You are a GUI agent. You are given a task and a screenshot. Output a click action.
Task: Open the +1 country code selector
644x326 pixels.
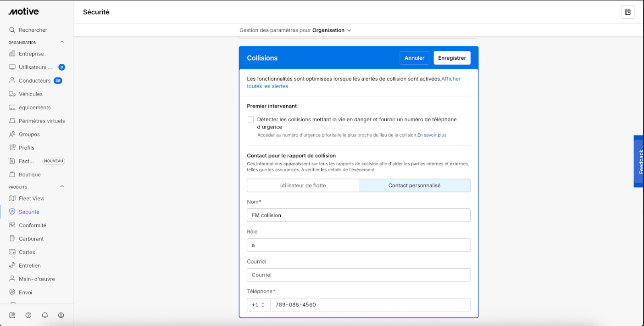[x=258, y=305]
